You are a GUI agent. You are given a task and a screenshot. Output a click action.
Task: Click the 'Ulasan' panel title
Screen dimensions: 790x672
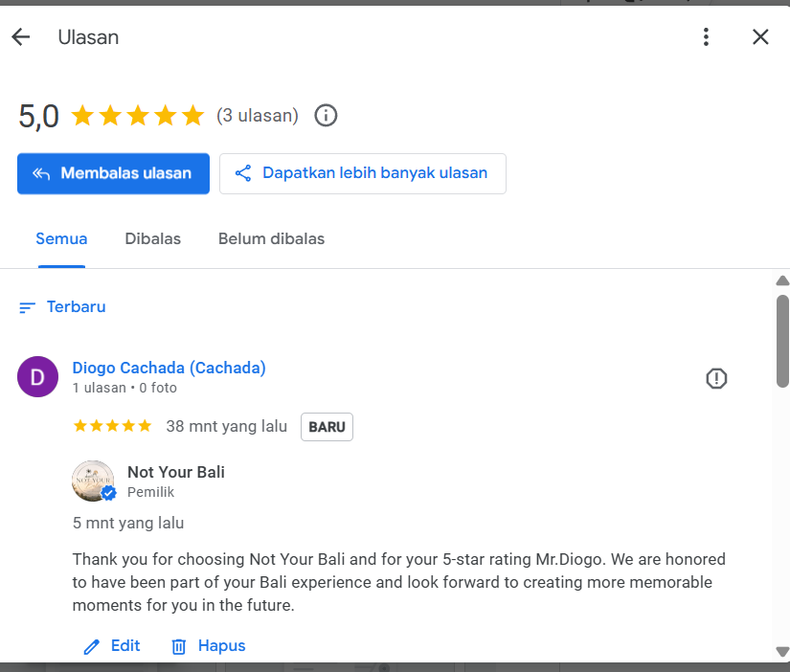coord(88,37)
